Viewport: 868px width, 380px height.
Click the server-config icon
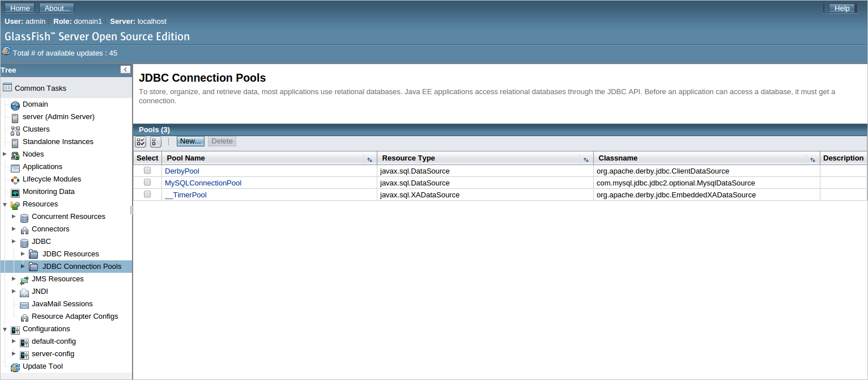24,355
